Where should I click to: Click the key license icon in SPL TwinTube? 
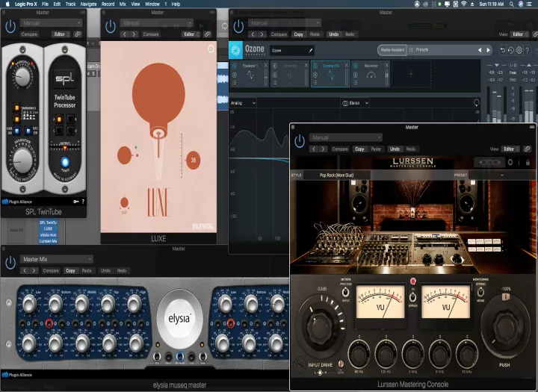(x=76, y=202)
